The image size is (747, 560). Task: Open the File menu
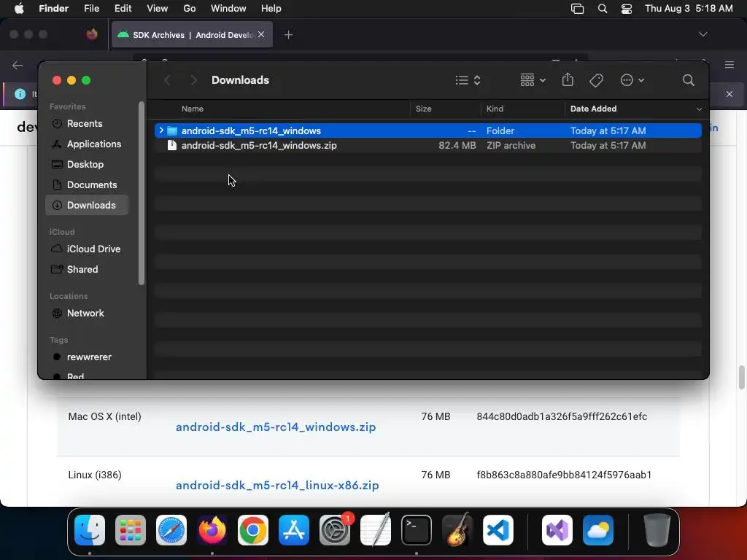point(91,9)
